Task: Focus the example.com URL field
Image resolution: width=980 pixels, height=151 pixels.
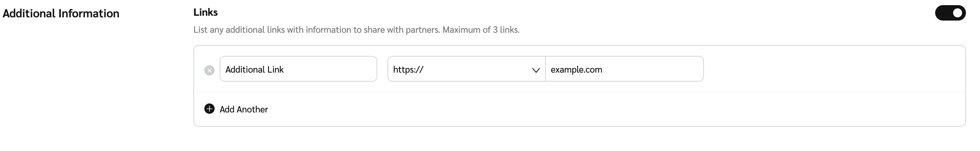Action: pos(624,69)
